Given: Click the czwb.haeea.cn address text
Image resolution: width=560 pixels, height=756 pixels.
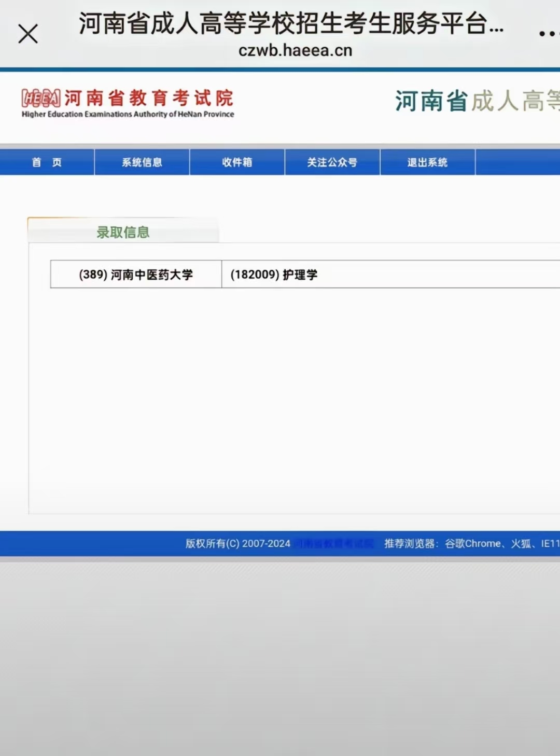Looking at the screenshot, I should pos(297,51).
